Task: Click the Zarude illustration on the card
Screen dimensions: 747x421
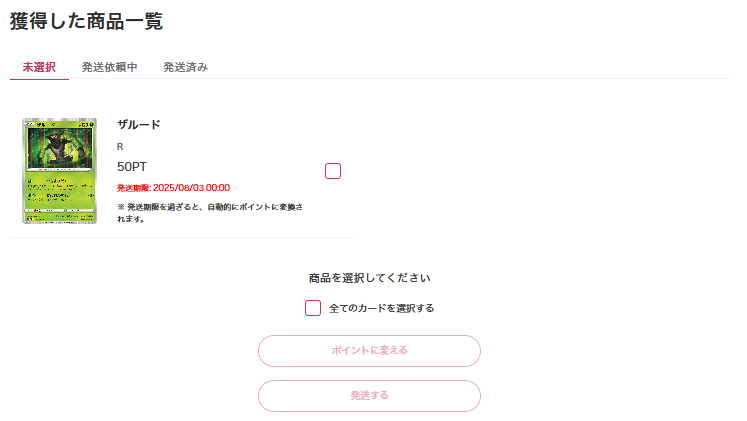Action: point(60,148)
